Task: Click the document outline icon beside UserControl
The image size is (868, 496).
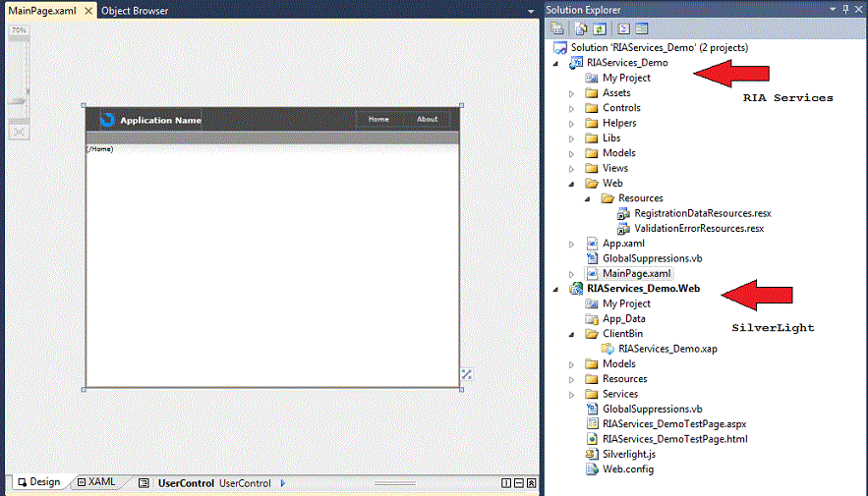Action: [x=144, y=483]
